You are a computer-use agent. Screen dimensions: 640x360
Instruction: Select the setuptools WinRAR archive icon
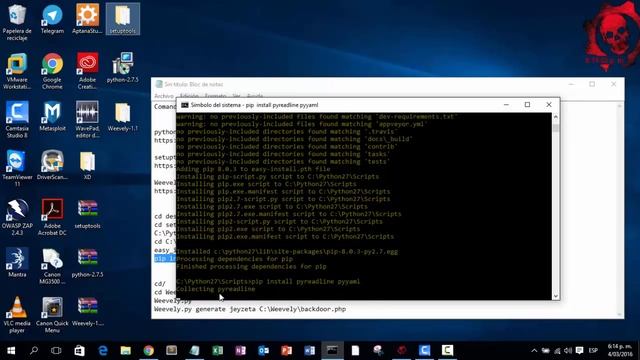point(87,213)
